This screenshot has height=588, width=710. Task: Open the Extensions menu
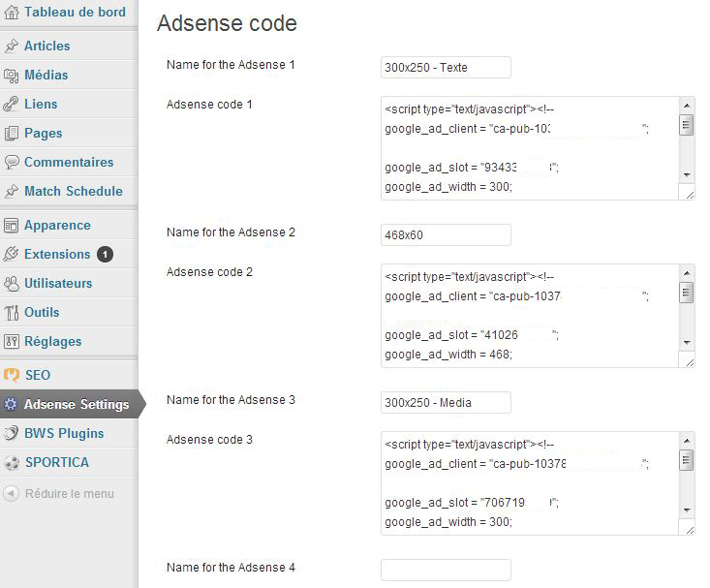pyautogui.click(x=69, y=254)
